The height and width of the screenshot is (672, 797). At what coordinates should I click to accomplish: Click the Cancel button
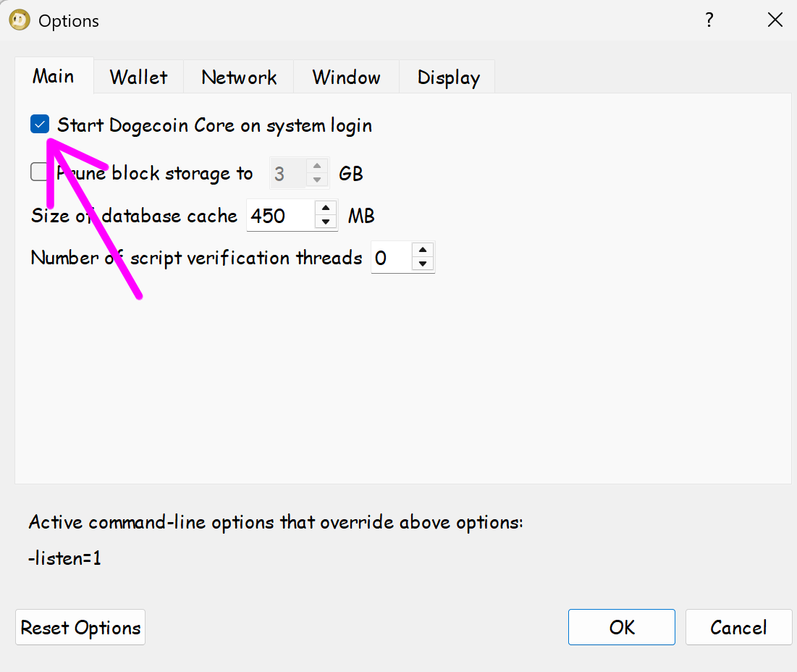738,627
